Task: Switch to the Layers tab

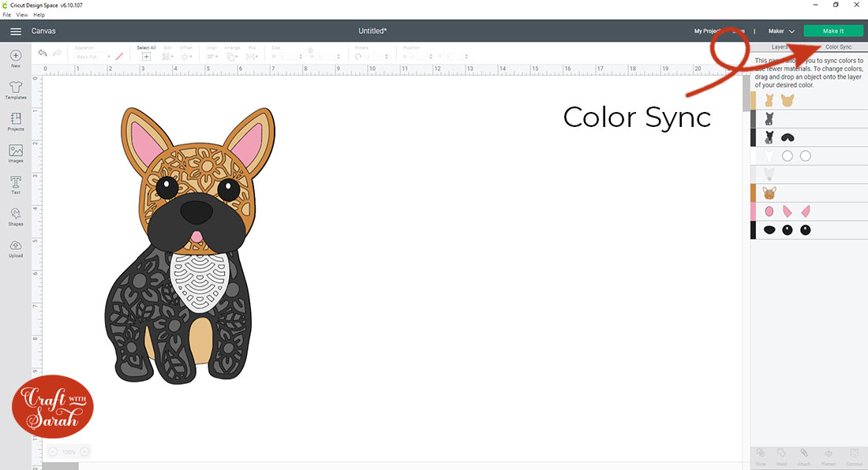Action: tap(780, 47)
